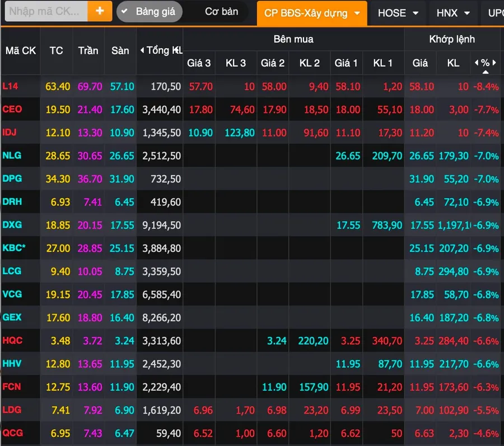
Task: Select the DXG ticker symbol
Action: (x=12, y=225)
